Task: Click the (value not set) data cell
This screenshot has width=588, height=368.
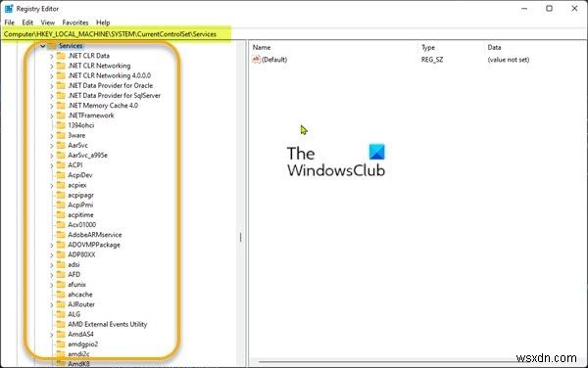Action: coord(509,59)
